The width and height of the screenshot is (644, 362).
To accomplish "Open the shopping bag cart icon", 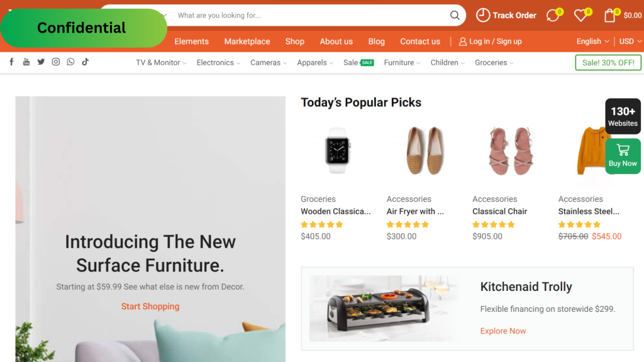I will pyautogui.click(x=609, y=16).
